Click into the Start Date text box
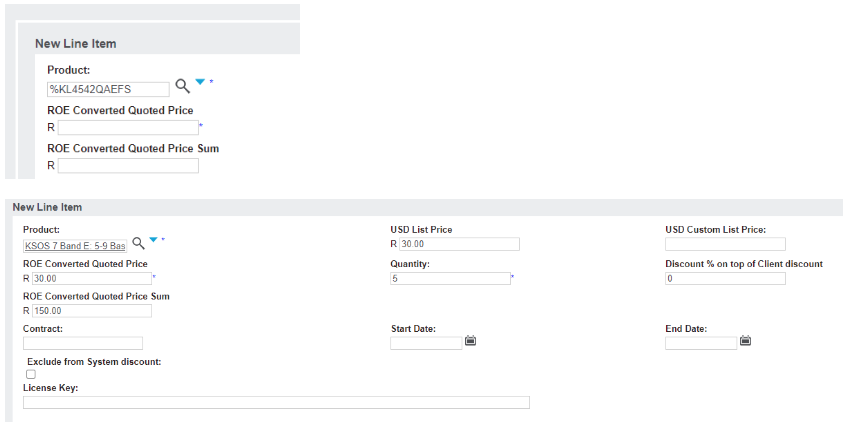This screenshot has width=847, height=425. (x=426, y=343)
